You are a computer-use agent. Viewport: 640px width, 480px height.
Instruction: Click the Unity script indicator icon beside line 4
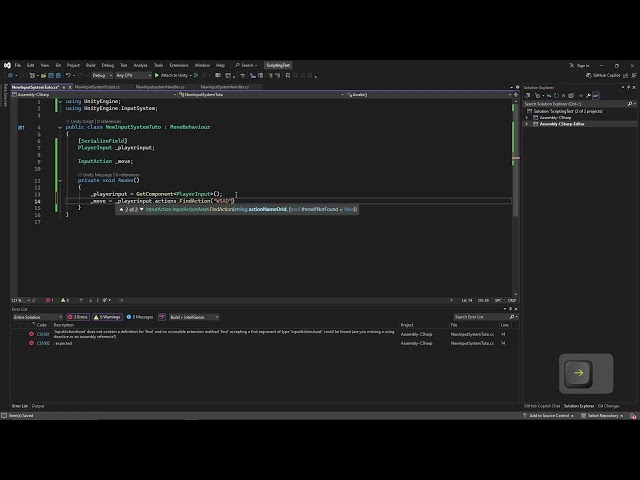[x=21, y=128]
